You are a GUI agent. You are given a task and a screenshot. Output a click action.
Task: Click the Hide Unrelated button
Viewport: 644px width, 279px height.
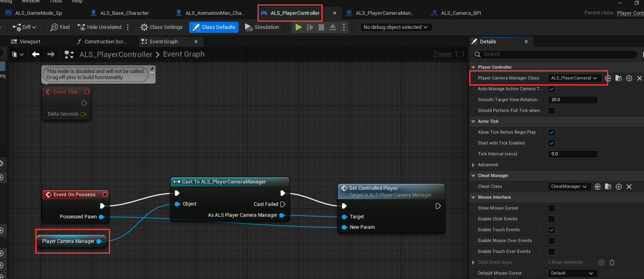[x=100, y=27]
